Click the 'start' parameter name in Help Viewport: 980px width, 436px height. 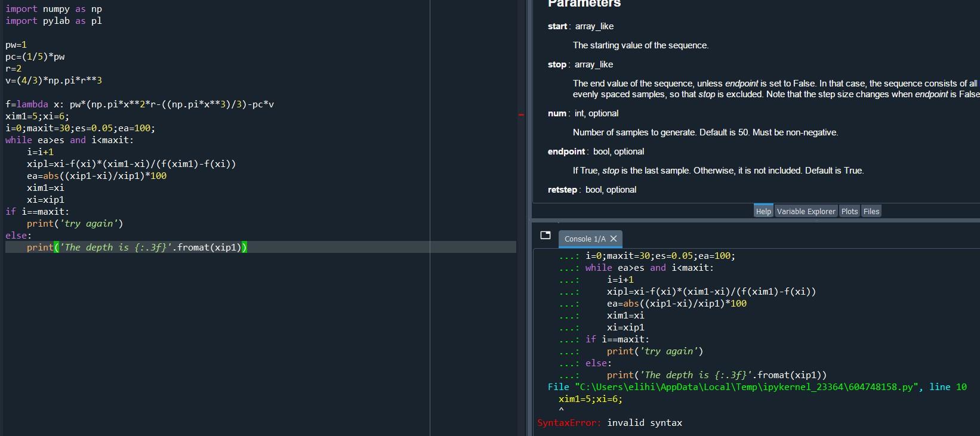[557, 26]
